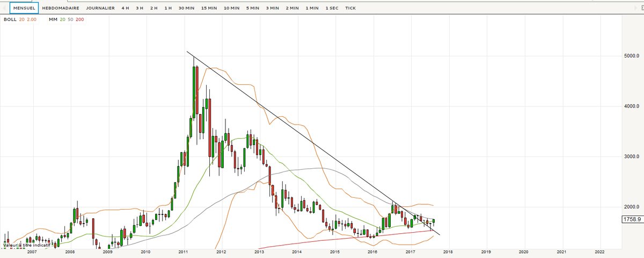Viewport: 644px width, 258px height.
Task: Click the 2021 label on time axis
Action: coord(562,252)
